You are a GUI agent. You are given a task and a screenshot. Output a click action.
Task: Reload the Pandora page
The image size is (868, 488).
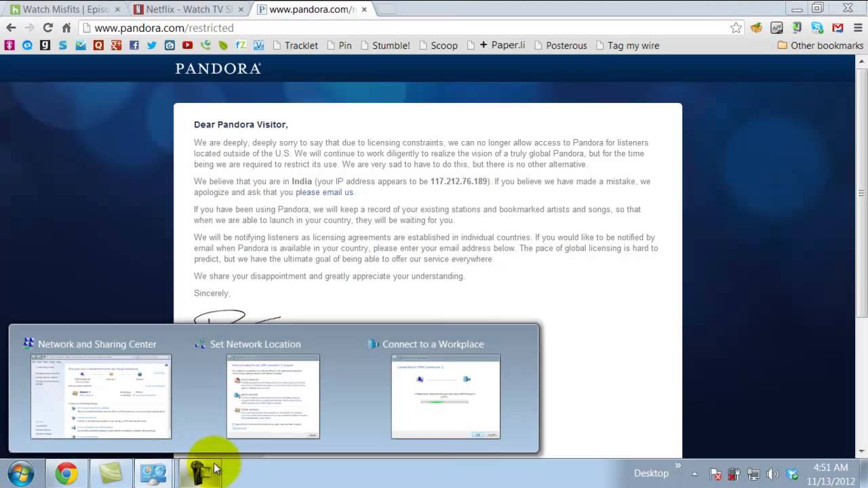[x=47, y=28]
